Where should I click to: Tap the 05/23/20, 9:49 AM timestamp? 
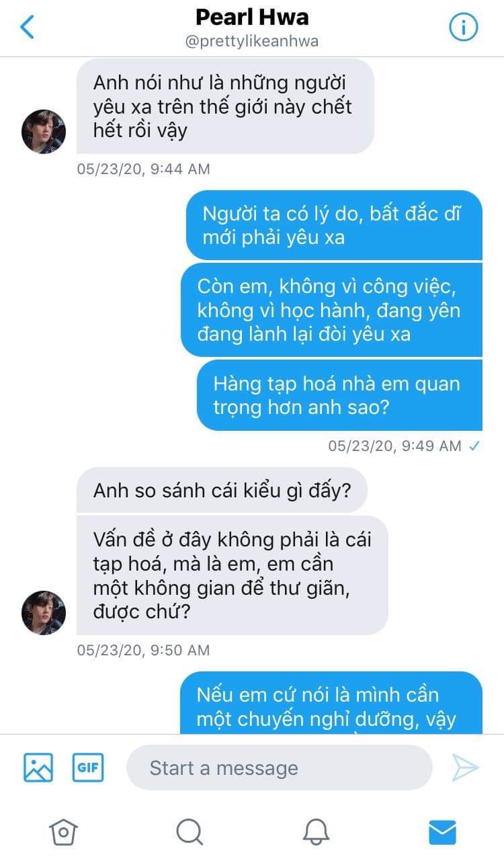pos(394,446)
